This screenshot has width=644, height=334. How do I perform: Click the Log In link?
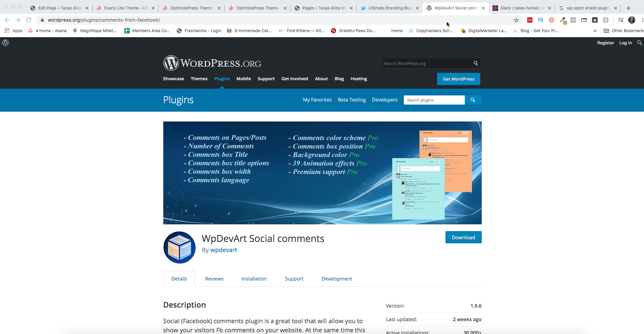click(625, 43)
